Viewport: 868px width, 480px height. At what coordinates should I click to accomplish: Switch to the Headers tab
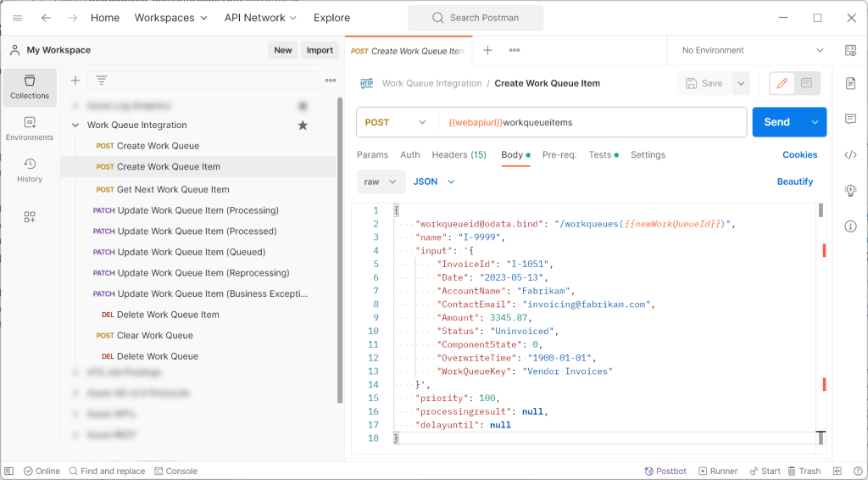[459, 155]
